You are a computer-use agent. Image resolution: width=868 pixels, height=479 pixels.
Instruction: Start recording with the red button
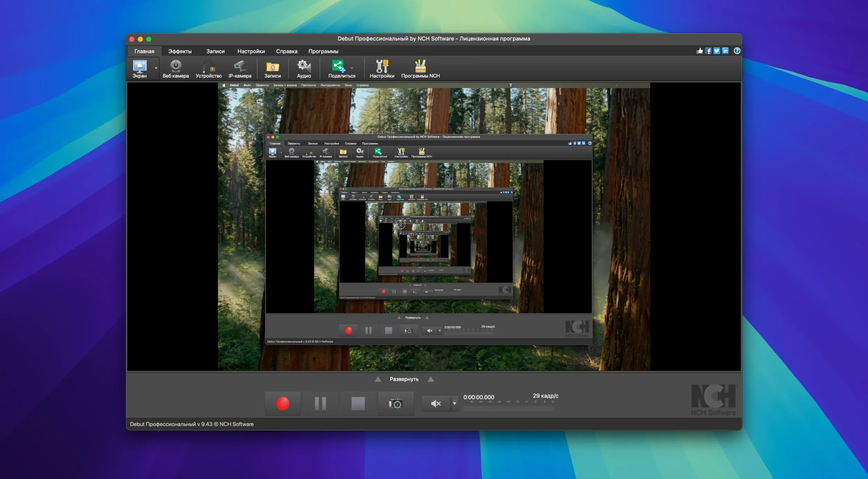[x=283, y=403]
